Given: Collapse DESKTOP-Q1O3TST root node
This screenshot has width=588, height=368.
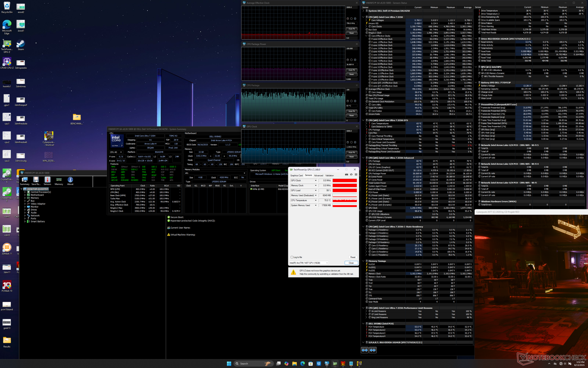Looking at the screenshot, I should 21,189.
